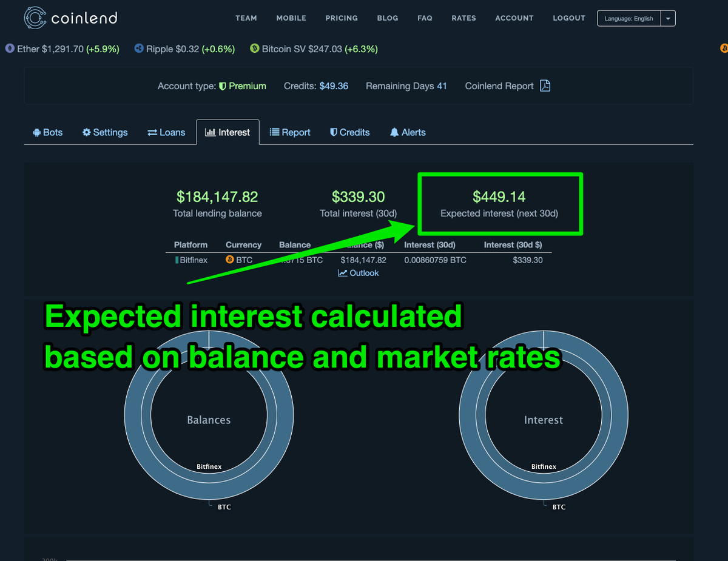The width and height of the screenshot is (728, 561).
Task: Open the MOBILE navigation link
Action: [x=291, y=18]
